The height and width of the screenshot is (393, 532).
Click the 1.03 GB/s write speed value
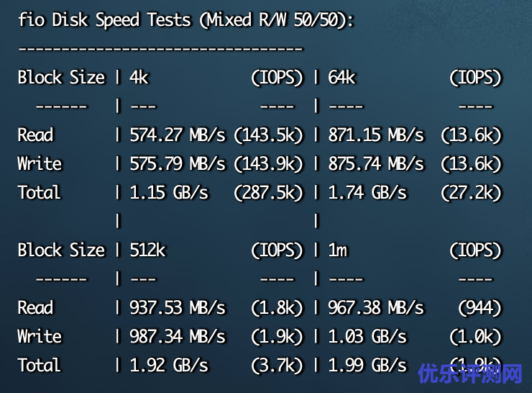(367, 336)
